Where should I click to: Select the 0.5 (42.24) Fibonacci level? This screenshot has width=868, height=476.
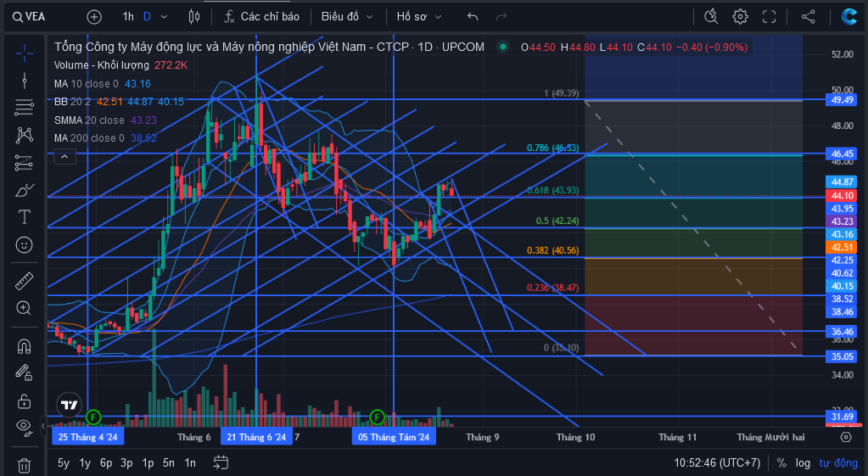coord(557,221)
